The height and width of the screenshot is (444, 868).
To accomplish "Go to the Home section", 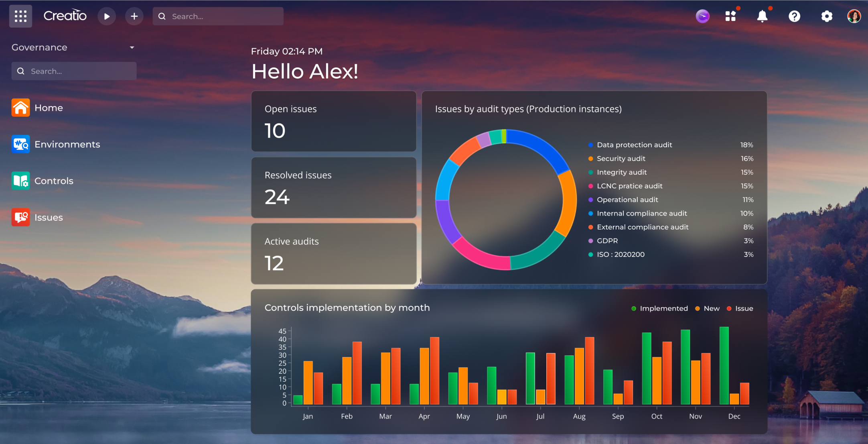I will [20, 108].
